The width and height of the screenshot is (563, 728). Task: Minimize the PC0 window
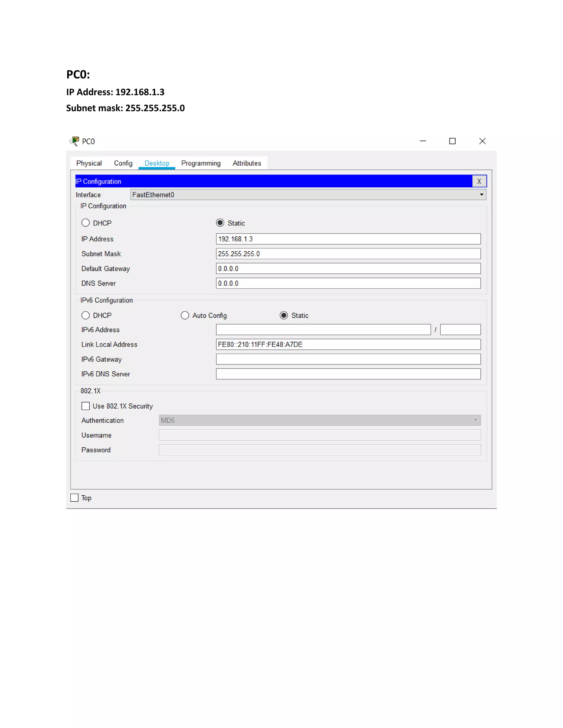tap(423, 141)
